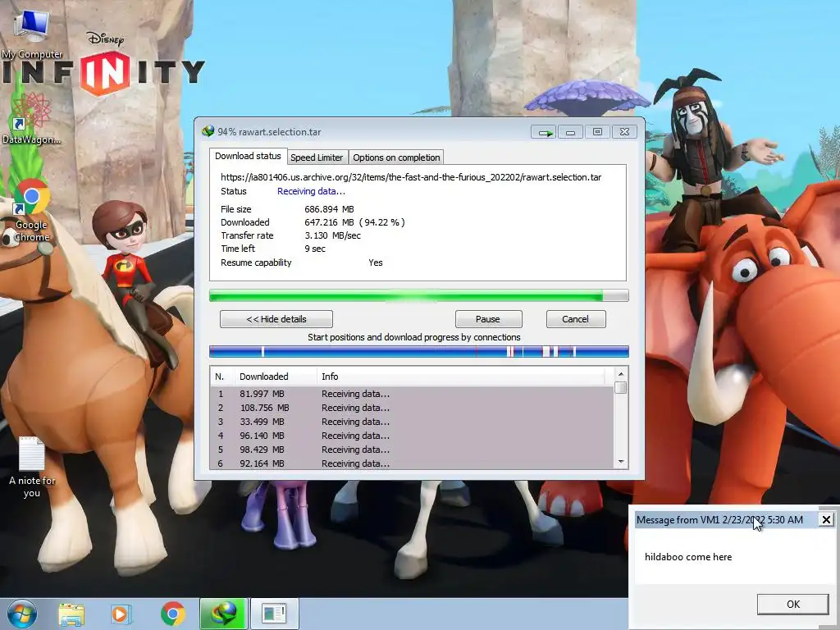The width and height of the screenshot is (840, 630).
Task: Open the 'A niote for you' text file
Action: pyautogui.click(x=32, y=467)
